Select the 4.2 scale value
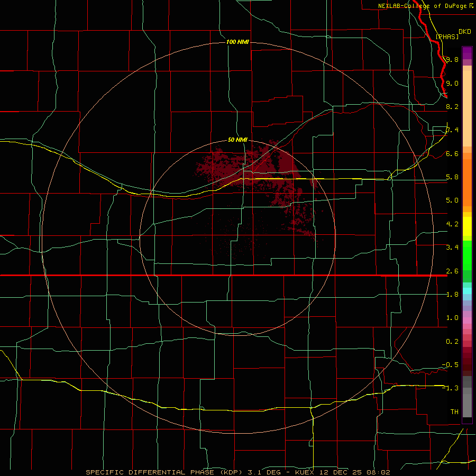The width and height of the screenshot is (476, 476). click(x=452, y=224)
